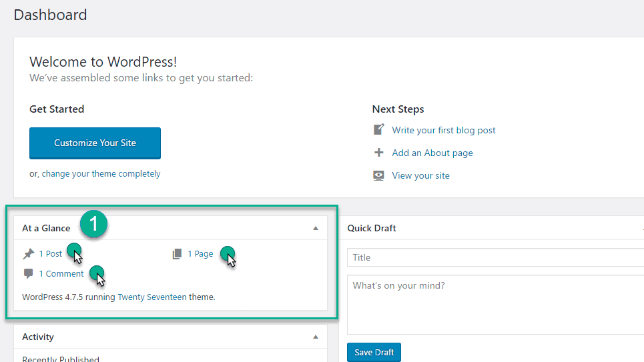The width and height of the screenshot is (644, 362).
Task: Click the Activity widget title
Action: point(38,337)
